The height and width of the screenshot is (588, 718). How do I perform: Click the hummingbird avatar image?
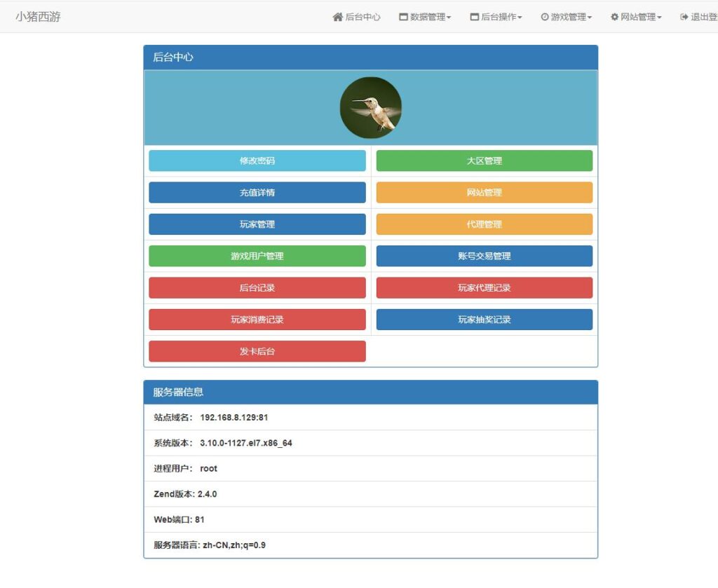pyautogui.click(x=370, y=107)
